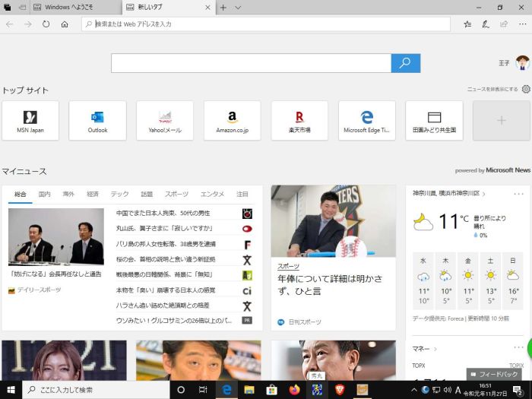Screen dimensions: 532x399
Task: Launch Firefox from the taskbar
Action: click(x=294, y=390)
